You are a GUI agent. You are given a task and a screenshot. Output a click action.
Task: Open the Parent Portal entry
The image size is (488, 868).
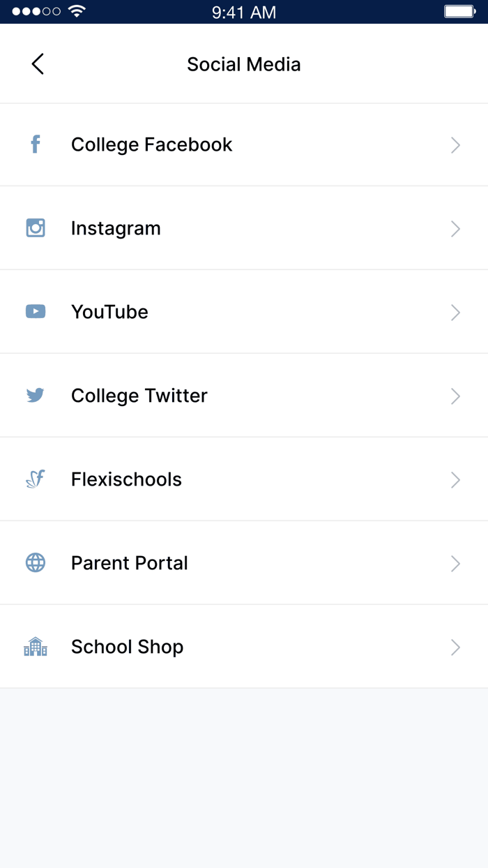[244, 563]
